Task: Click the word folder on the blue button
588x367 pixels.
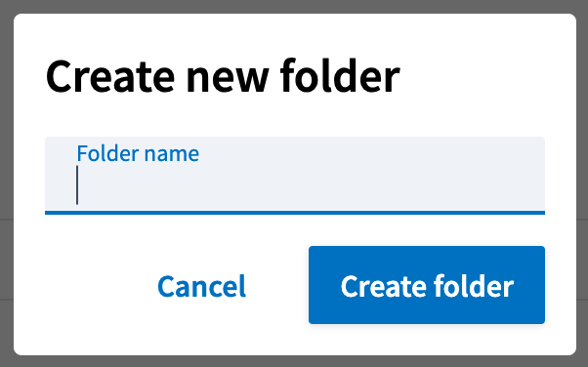Action: 474,286
